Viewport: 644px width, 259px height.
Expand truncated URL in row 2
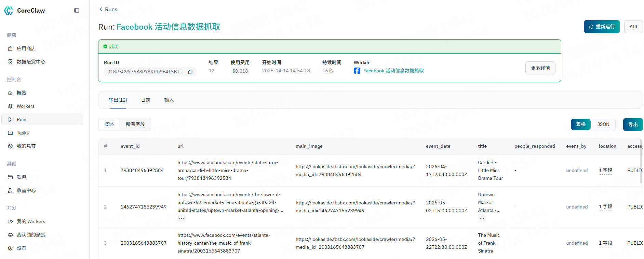point(182,218)
